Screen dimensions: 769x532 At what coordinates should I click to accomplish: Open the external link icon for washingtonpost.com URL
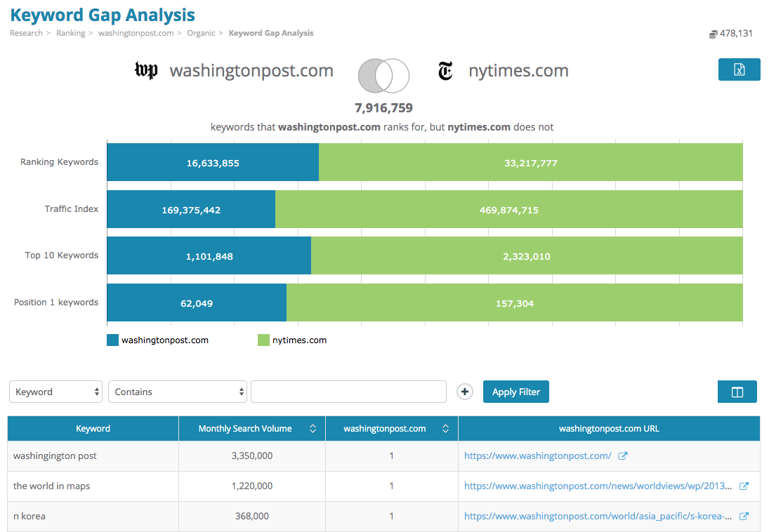click(623, 455)
